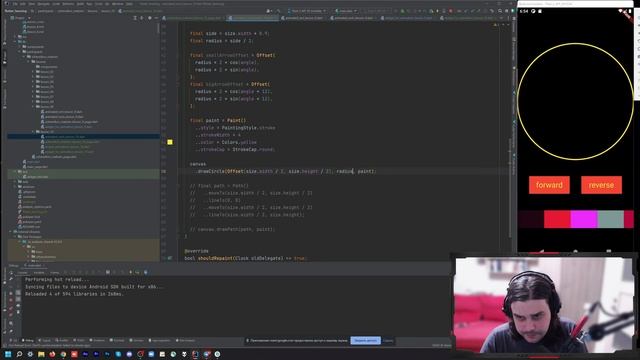640x360 pixels.
Task: Click the wide red color block in emulator
Action: [x=557, y=219]
